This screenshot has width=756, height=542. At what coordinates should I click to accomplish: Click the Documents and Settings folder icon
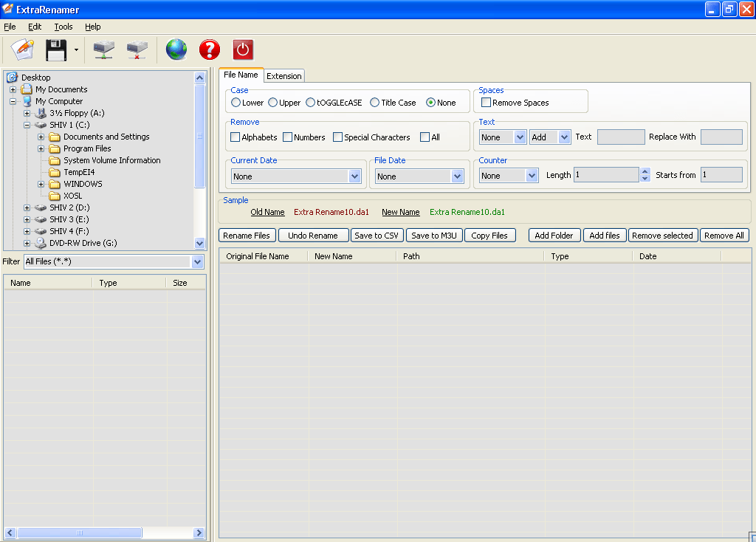(x=55, y=137)
